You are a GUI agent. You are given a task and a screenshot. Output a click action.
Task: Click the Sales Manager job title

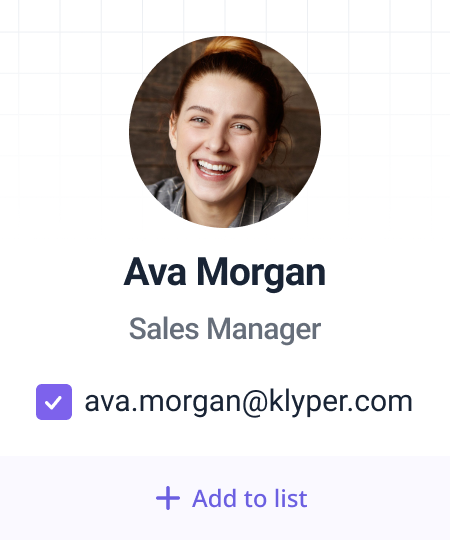[x=225, y=330]
